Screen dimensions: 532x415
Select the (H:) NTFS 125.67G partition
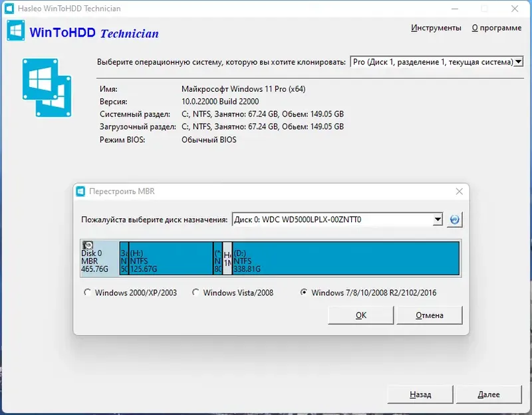pyautogui.click(x=171, y=258)
